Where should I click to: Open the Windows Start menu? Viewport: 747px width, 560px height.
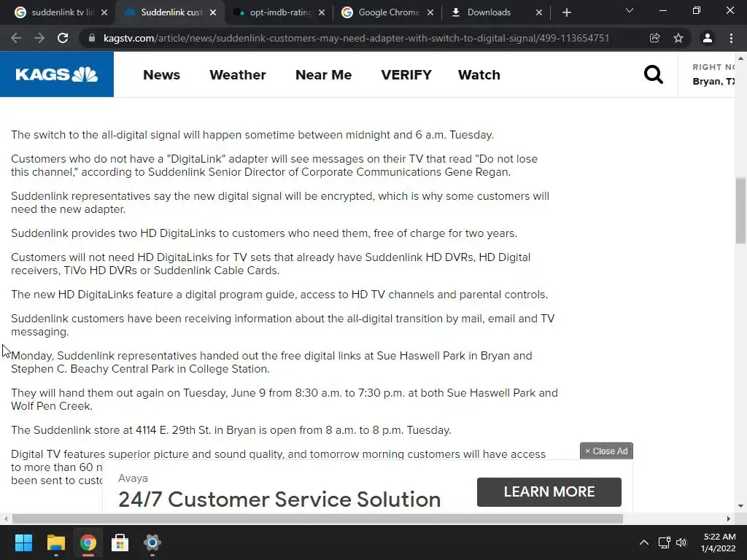[x=23, y=542]
